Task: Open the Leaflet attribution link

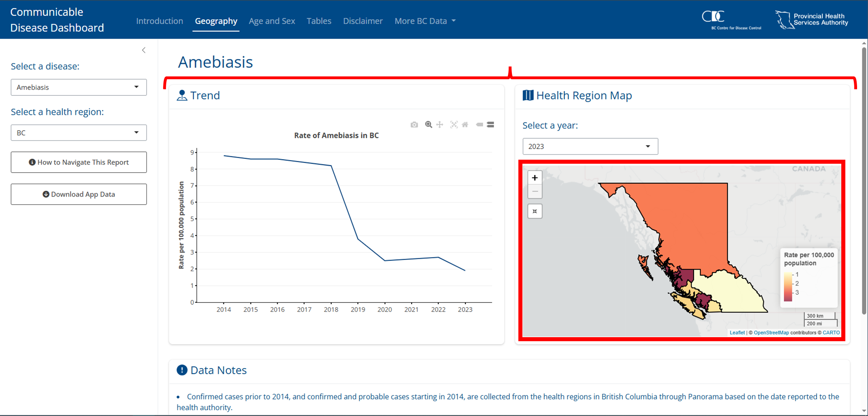Action: (737, 333)
